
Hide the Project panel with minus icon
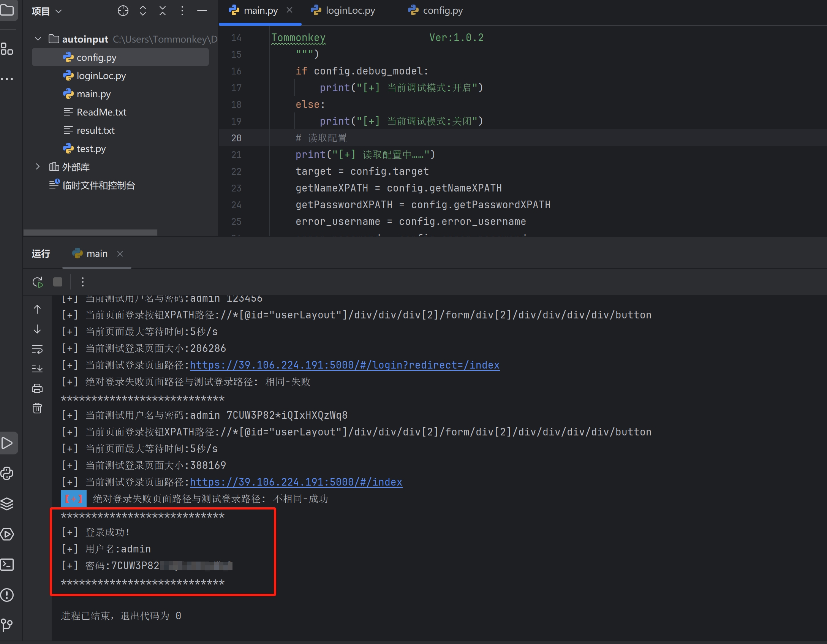[202, 11]
